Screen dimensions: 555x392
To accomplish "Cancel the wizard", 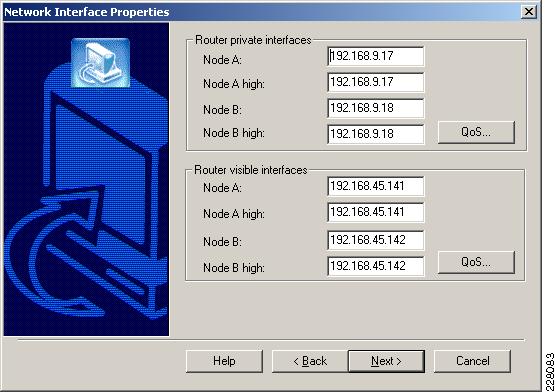I will 473,361.
